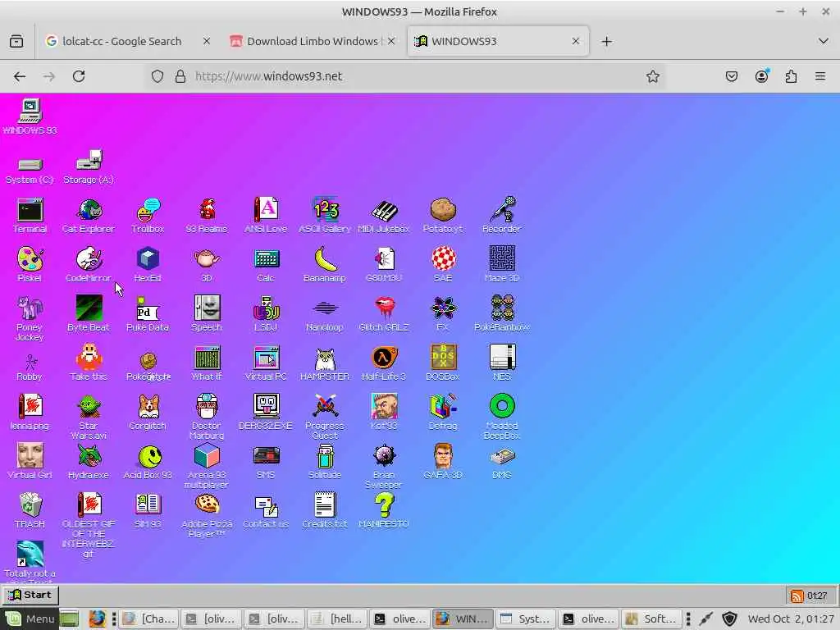Screen dimensions: 840x630
Task: Open the security shield tray icon
Action: (729, 619)
